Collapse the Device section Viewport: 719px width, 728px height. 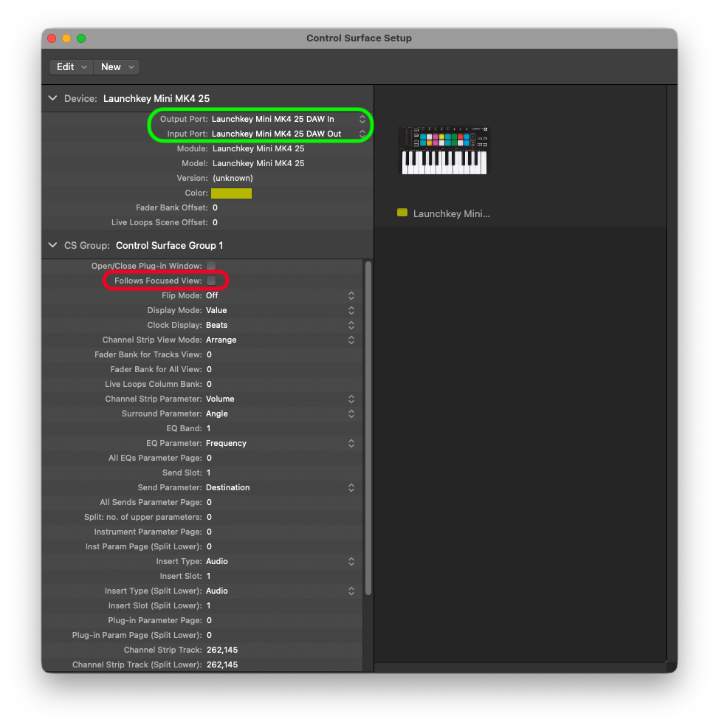pyautogui.click(x=53, y=98)
